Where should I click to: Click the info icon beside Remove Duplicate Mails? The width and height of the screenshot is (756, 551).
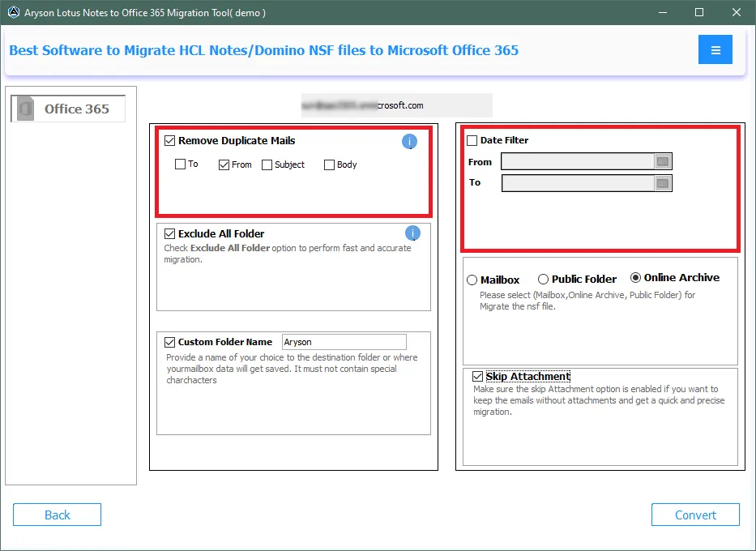coord(409,141)
